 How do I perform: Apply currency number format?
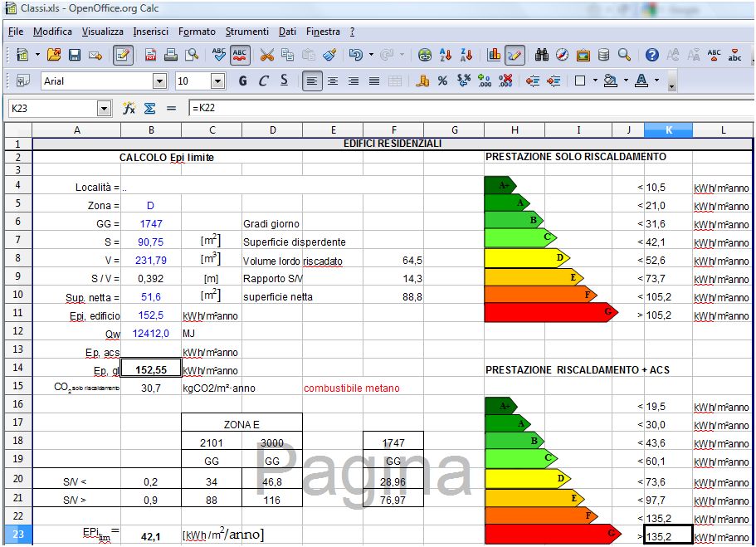tap(422, 81)
